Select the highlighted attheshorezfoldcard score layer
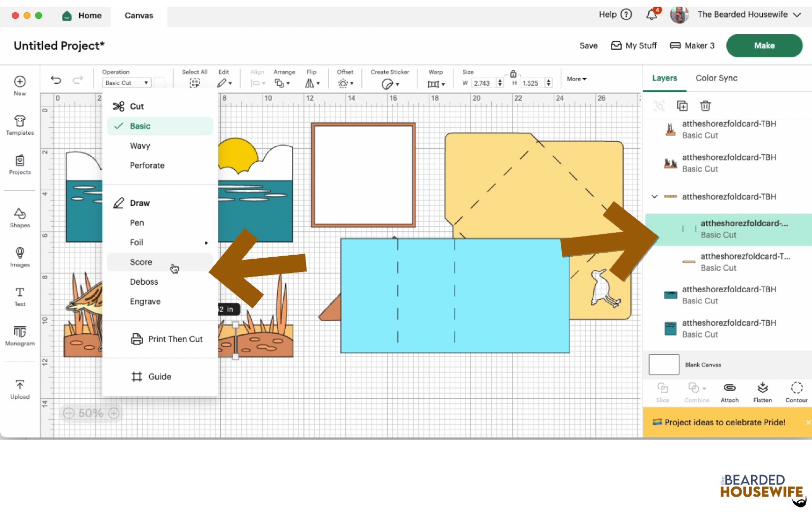 pyautogui.click(x=729, y=229)
